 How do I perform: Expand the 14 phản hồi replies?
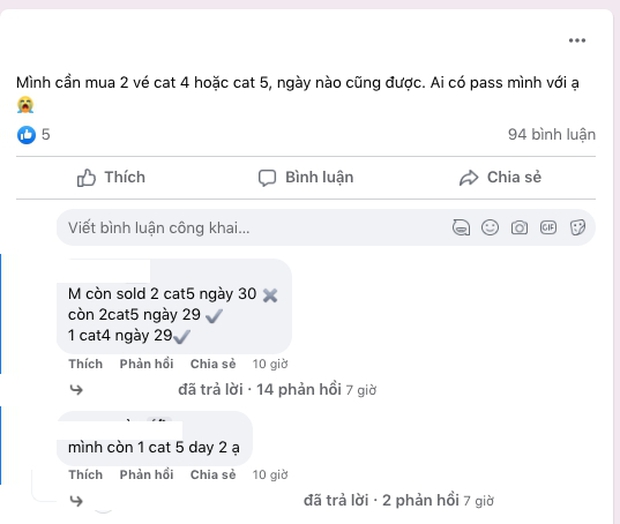click(299, 389)
